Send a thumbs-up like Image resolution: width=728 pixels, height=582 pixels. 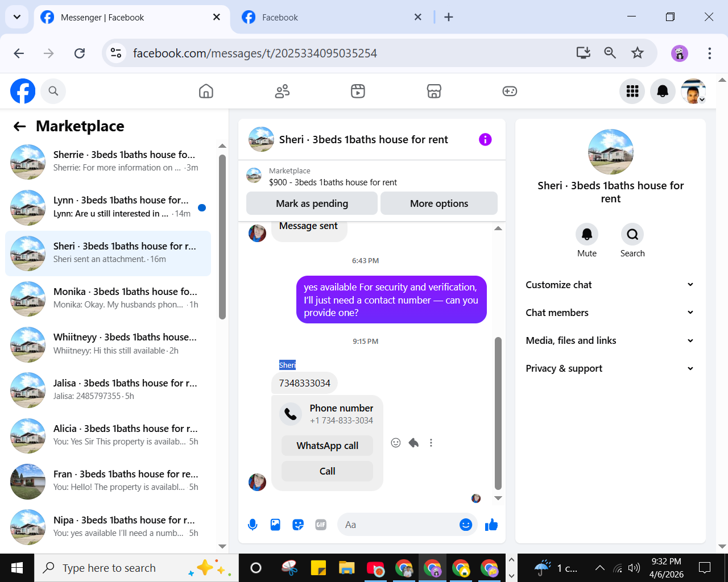pyautogui.click(x=491, y=525)
